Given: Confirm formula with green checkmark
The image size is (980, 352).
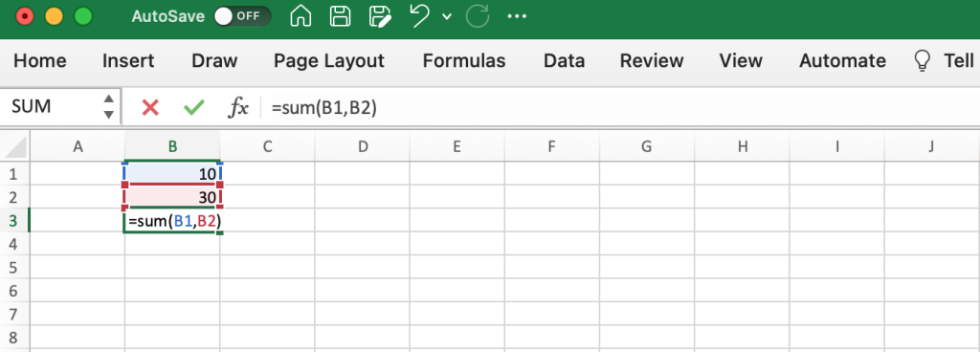Looking at the screenshot, I should [x=193, y=108].
